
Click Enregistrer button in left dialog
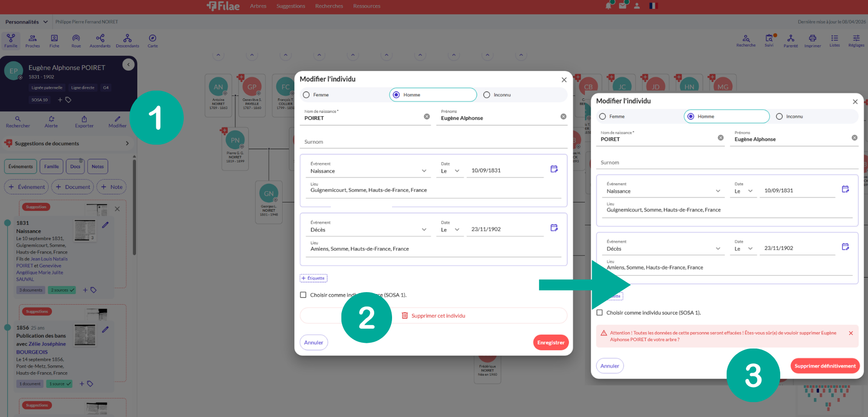click(x=551, y=343)
